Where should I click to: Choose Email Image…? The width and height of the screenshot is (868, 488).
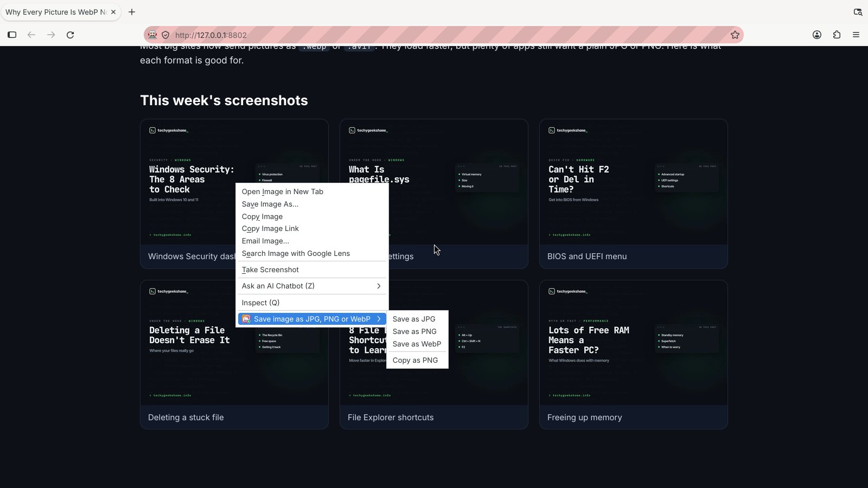tap(312, 241)
